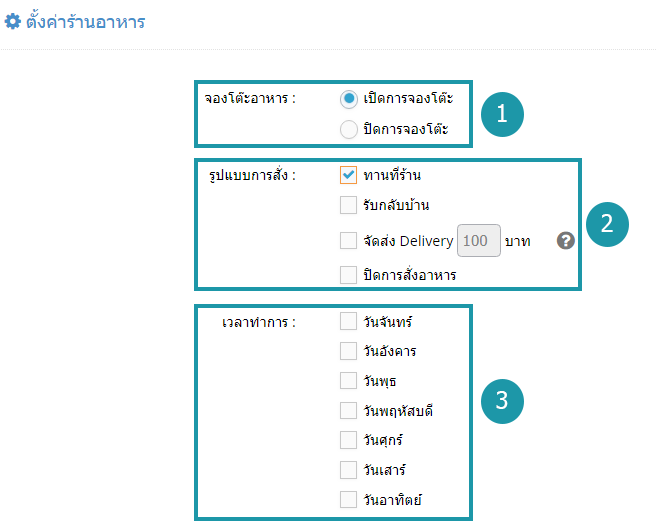Click the number 1 circle badge
This screenshot has width=656, height=531.
point(502,114)
